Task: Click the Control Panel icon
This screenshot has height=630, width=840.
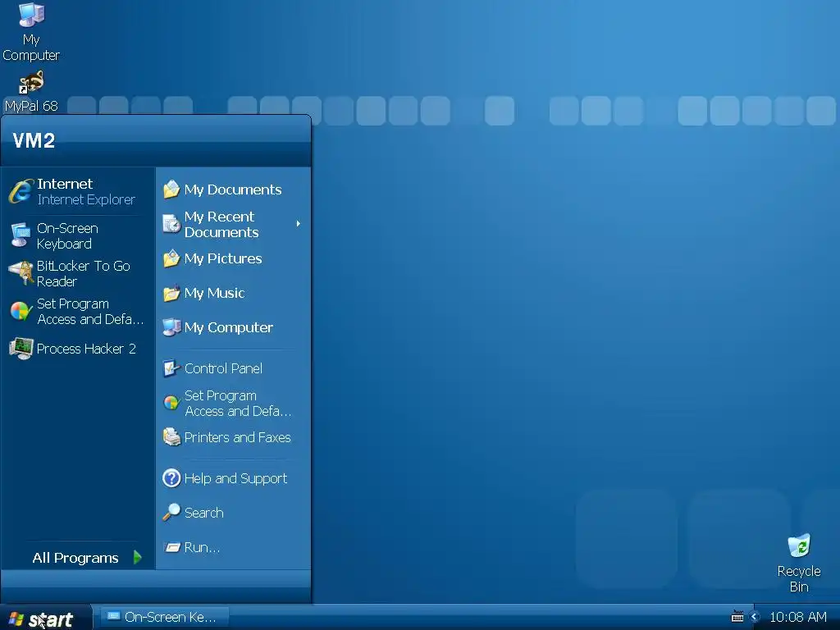Action: (x=171, y=368)
